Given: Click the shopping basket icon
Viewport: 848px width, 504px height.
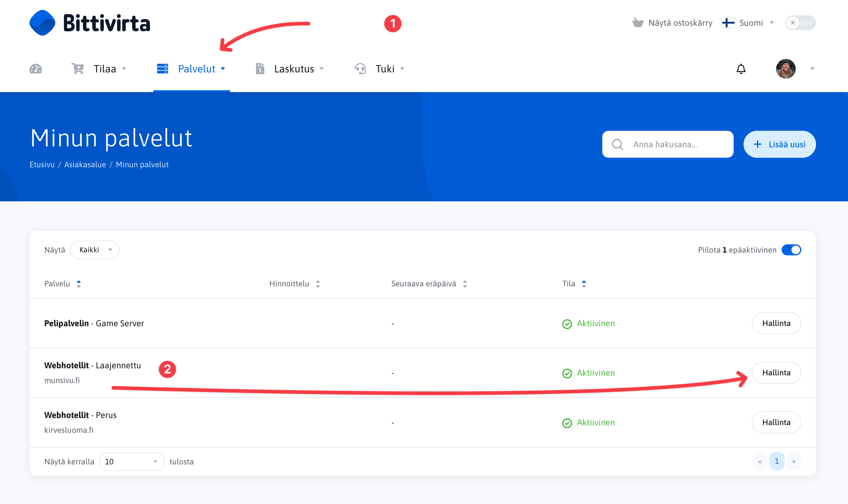Looking at the screenshot, I should click(x=638, y=23).
